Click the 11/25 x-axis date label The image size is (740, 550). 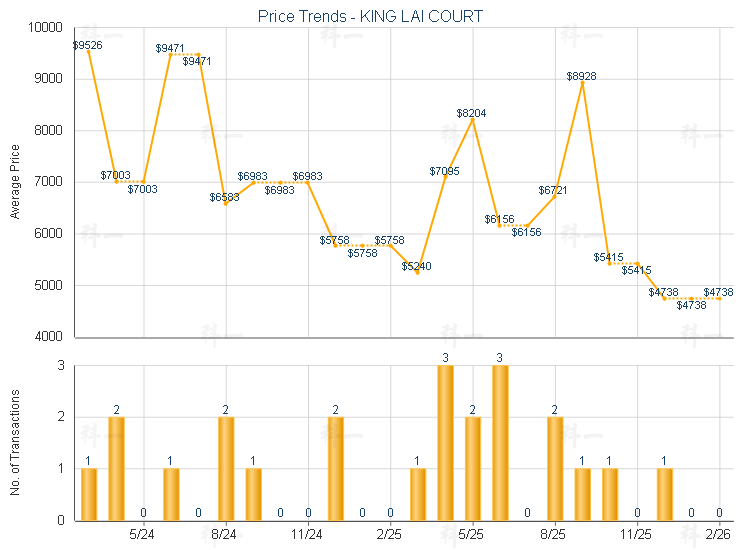(637, 535)
